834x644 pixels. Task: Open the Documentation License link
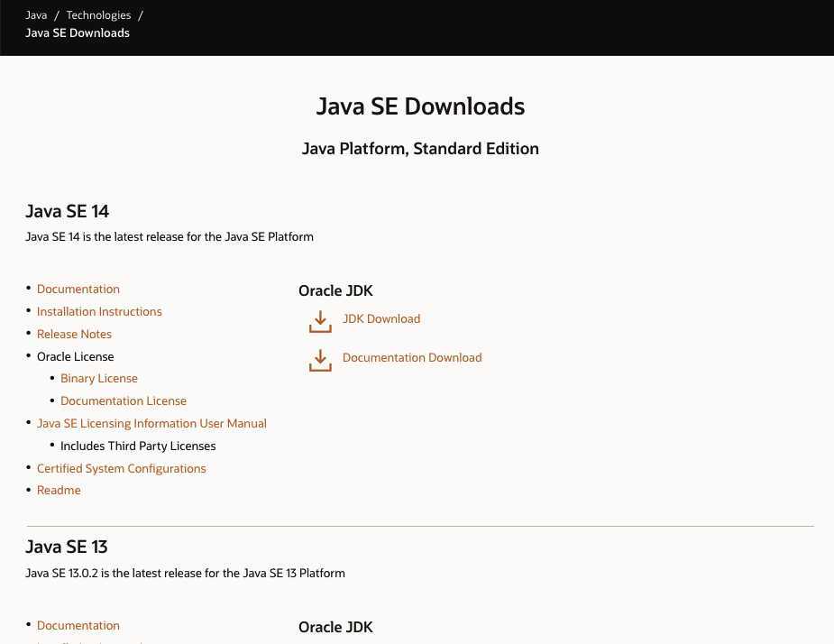pyautogui.click(x=124, y=400)
